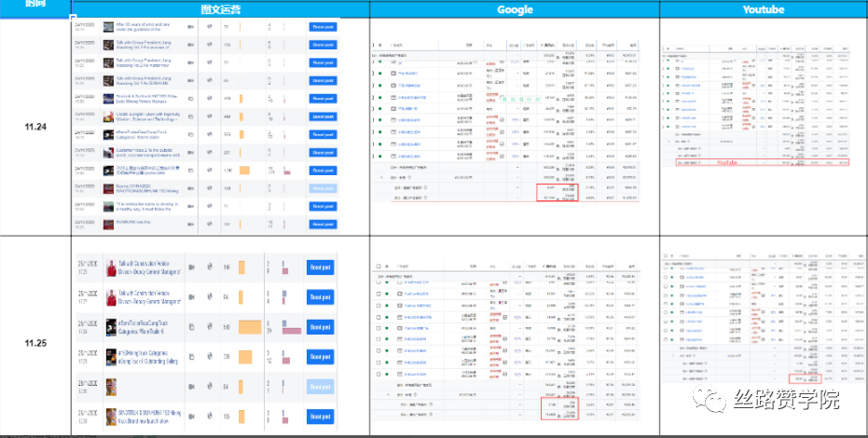Boost the HBT180 Wide-Body Mining Vehicle Release post

pos(323,99)
